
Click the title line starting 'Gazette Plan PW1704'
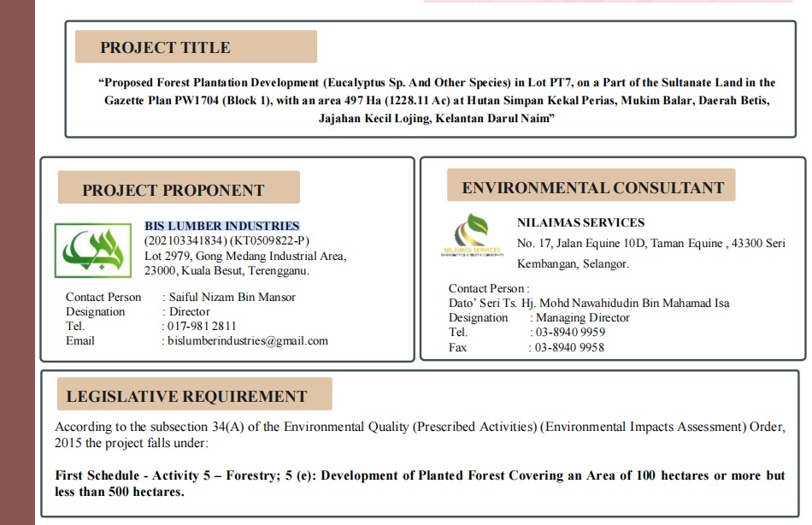(437, 100)
